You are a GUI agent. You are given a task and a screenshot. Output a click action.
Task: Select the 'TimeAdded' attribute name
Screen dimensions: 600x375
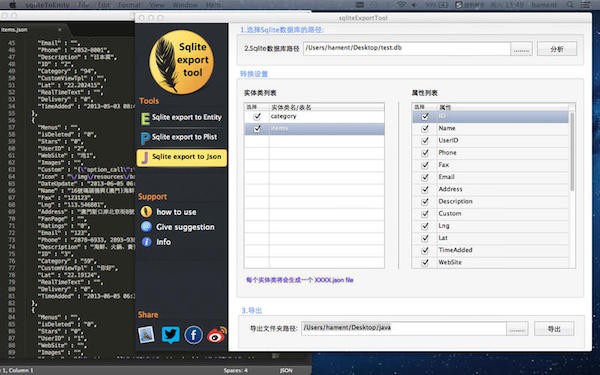tap(455, 250)
